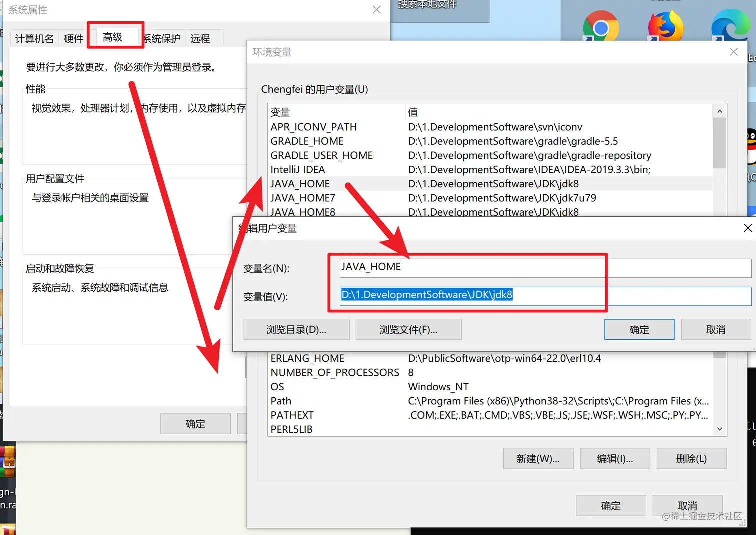Cancel the 环境变量 window with 取消
Image resolution: width=756 pixels, height=535 pixels.
688,506
